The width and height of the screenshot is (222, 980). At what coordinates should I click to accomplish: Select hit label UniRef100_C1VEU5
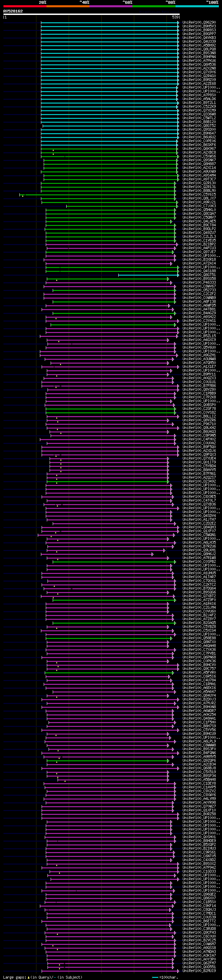pyautogui.click(x=199, y=241)
